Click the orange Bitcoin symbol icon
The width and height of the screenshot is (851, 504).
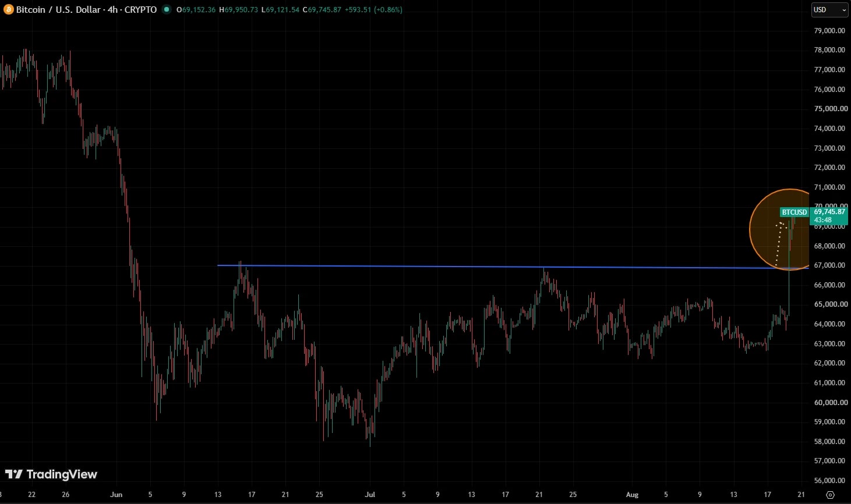tap(9, 10)
